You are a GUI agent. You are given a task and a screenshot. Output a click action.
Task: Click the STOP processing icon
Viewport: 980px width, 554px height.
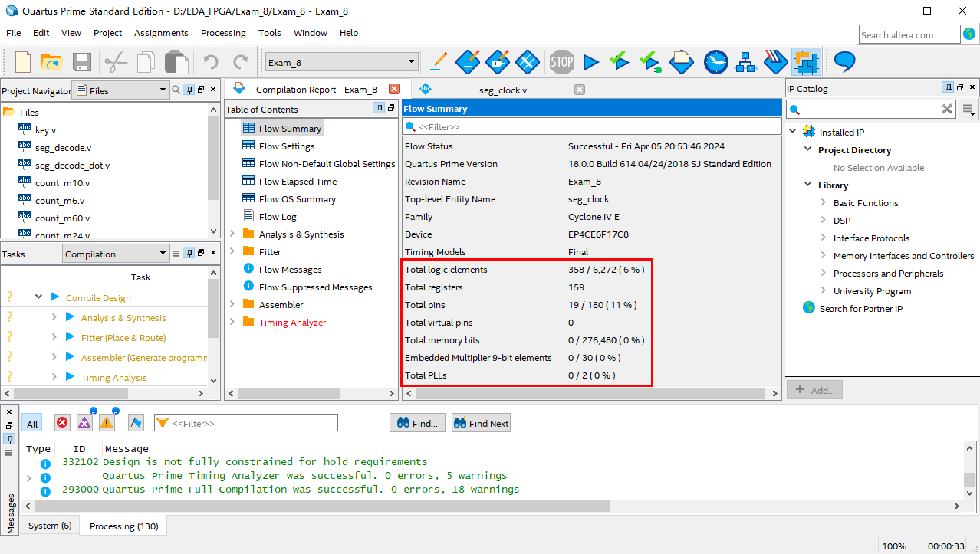tap(561, 61)
